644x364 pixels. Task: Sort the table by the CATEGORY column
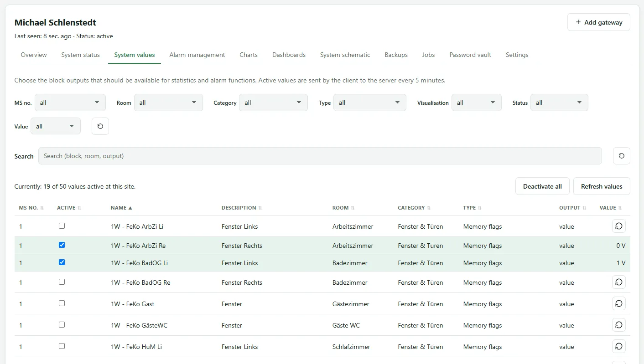click(414, 208)
